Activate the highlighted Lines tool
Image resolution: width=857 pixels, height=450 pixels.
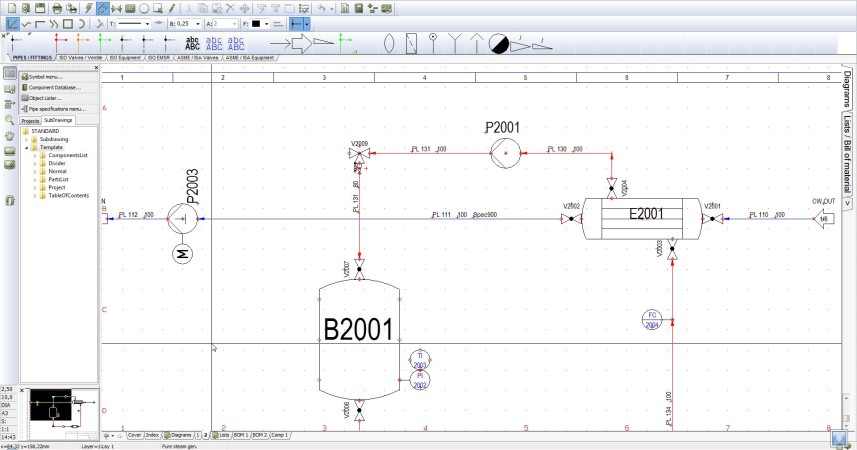click(x=102, y=8)
